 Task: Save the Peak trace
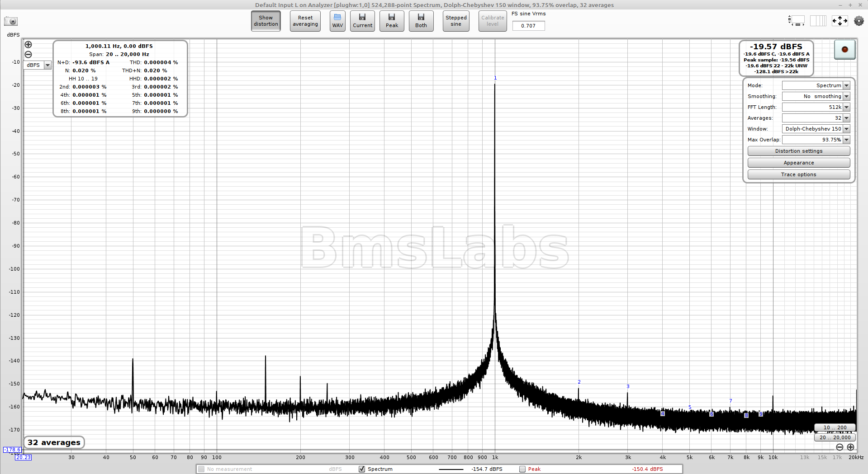[x=392, y=21]
